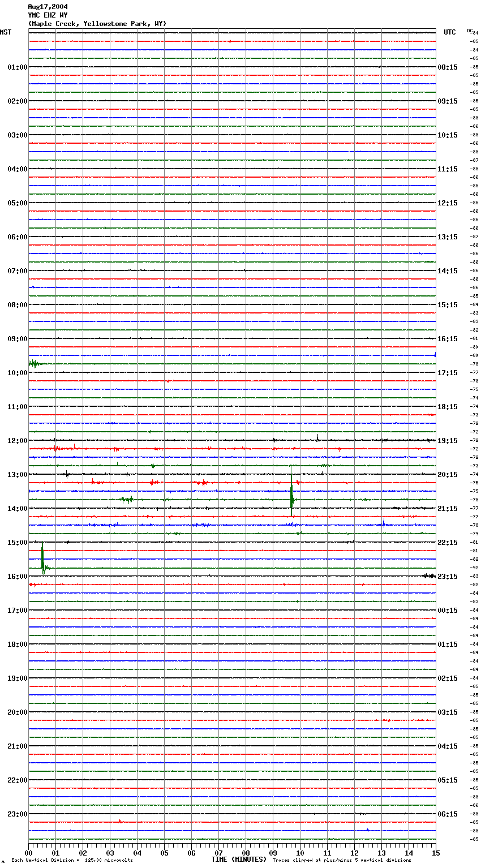Viewport: 481px width, 868px height.
Task: Select the 03:00 MST time label
Action: [18, 135]
